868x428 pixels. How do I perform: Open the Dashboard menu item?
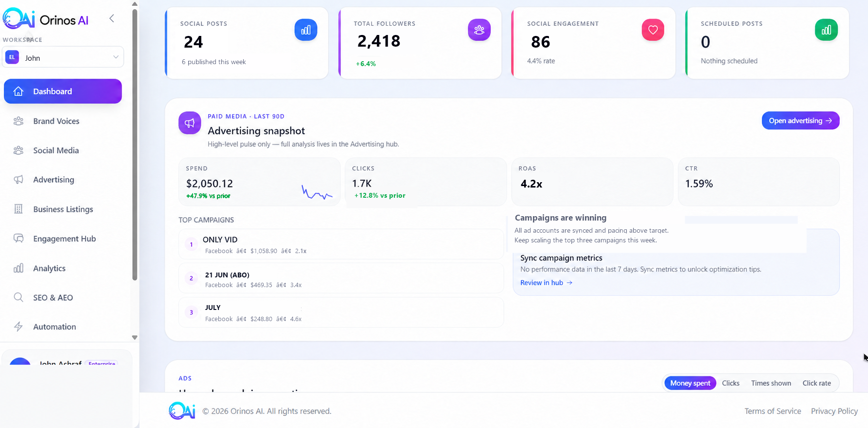point(63,91)
